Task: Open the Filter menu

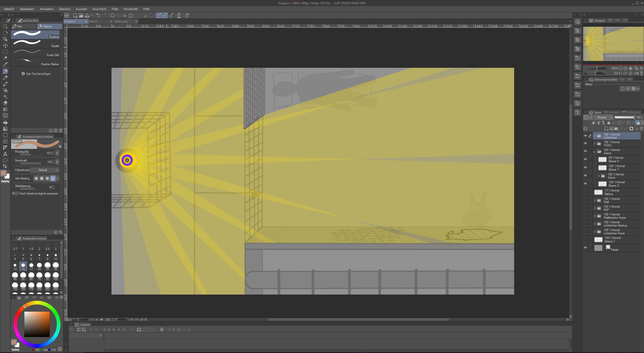Action: [x=115, y=9]
